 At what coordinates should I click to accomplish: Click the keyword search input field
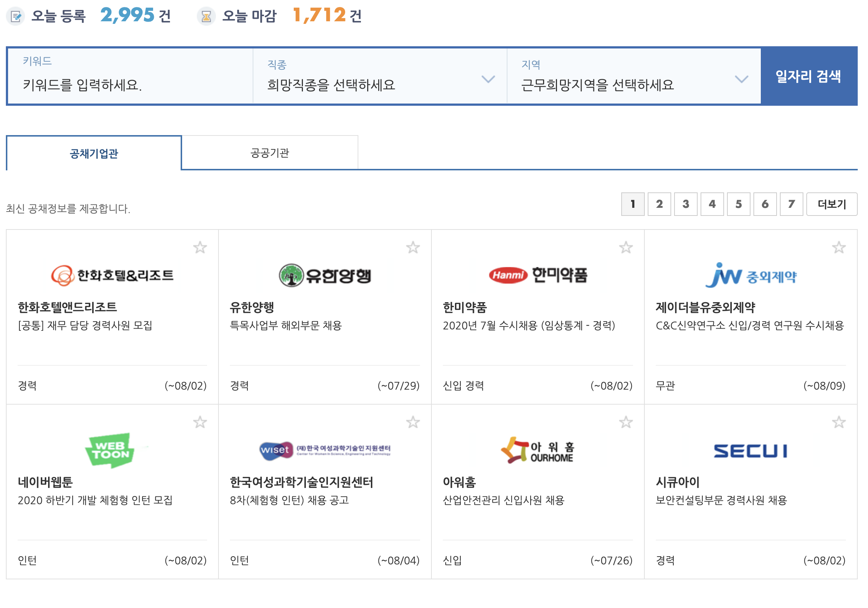[x=130, y=84]
